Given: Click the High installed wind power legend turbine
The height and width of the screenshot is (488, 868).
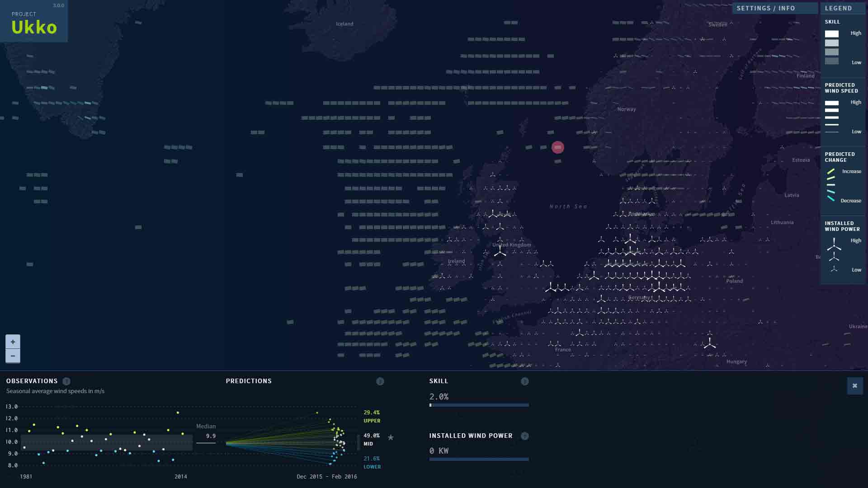Looking at the screenshot, I should [x=834, y=244].
